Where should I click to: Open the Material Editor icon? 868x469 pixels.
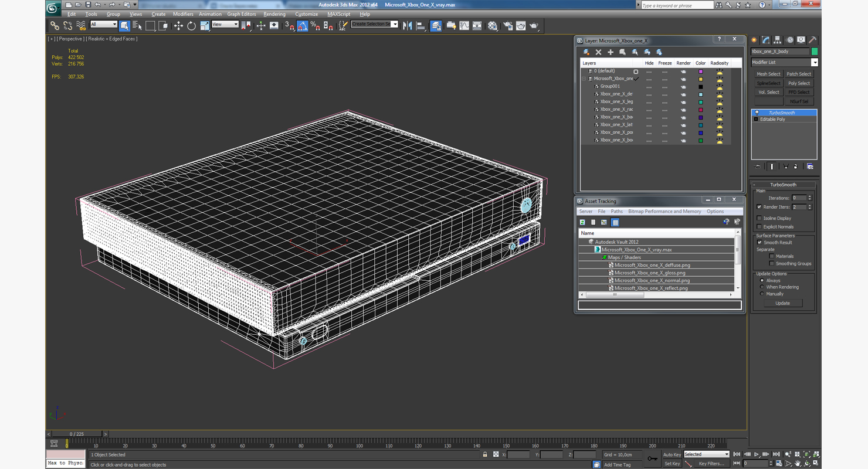(x=493, y=26)
